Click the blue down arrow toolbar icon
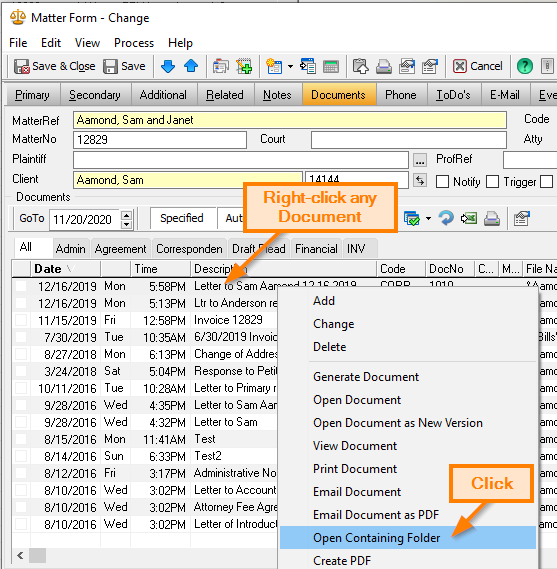Image resolution: width=557 pixels, height=569 pixels. (168, 66)
